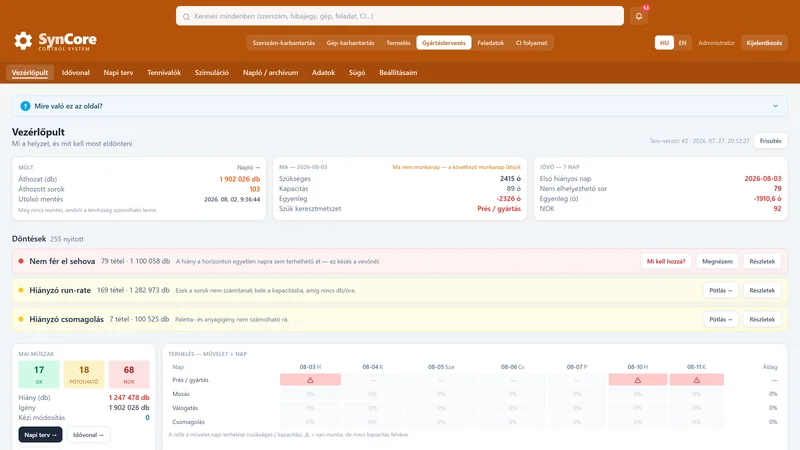The height and width of the screenshot is (450, 800).
Task: Click the Frissítés button
Action: [x=770, y=141]
